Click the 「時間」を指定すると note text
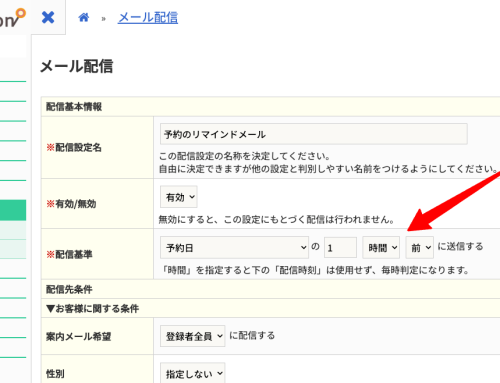Viewport: 500px width, 383px height. coord(315,270)
